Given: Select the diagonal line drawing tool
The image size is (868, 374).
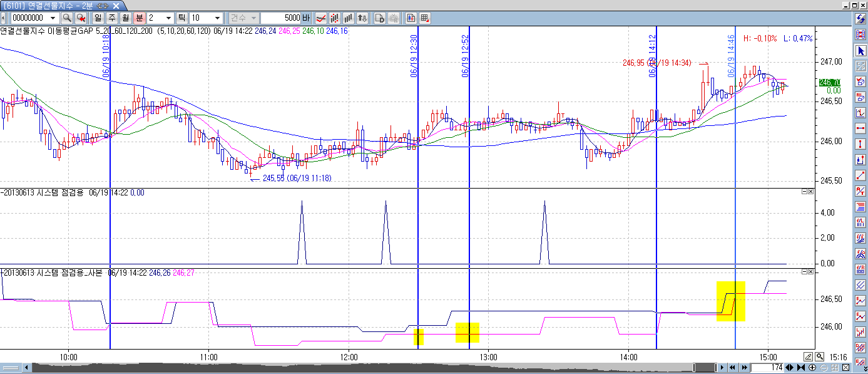Looking at the screenshot, I should (860, 175).
